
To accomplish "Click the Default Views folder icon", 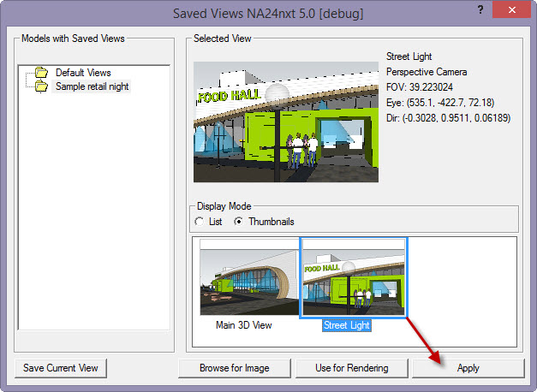I will click(40, 73).
